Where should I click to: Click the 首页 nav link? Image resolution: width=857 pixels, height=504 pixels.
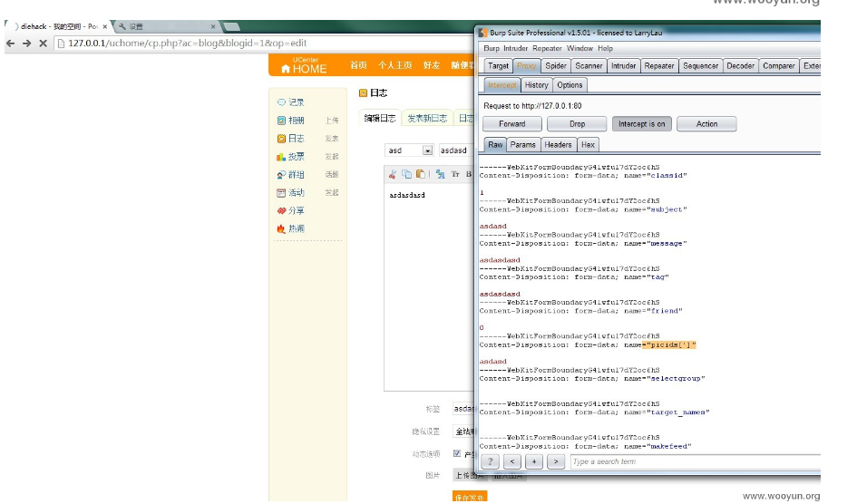point(358,65)
